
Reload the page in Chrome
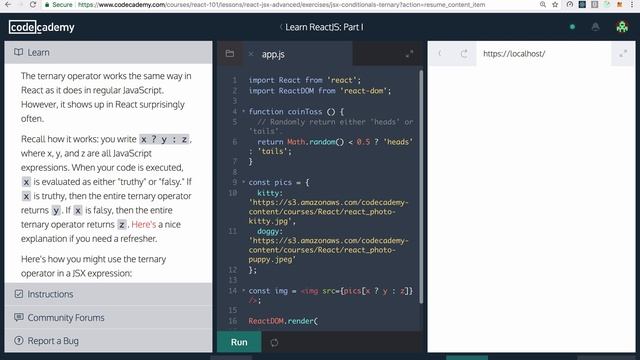tap(33, 4)
